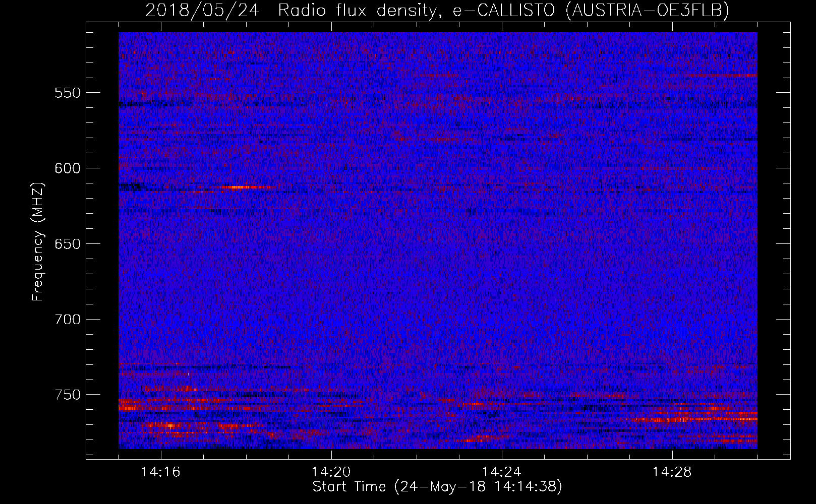This screenshot has height=504, width=816.
Task: Select the "Frequency (MHZ)" y-axis label
Action: tap(38, 242)
